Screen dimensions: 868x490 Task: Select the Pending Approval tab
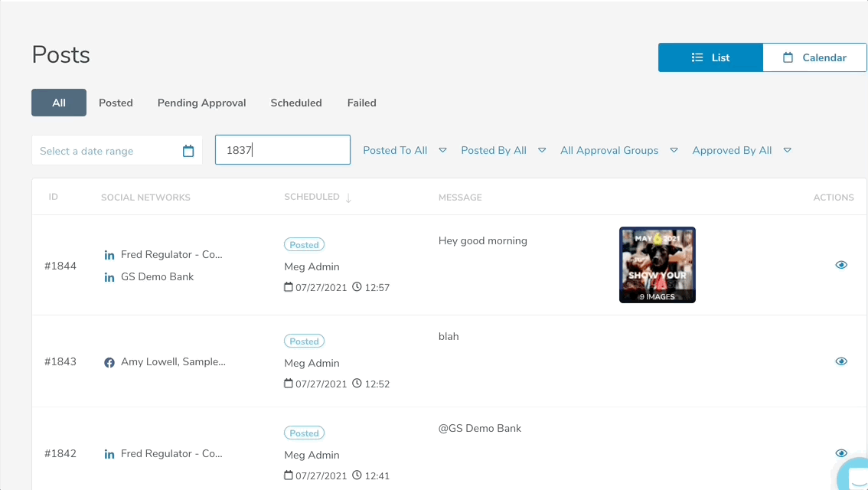tap(201, 103)
